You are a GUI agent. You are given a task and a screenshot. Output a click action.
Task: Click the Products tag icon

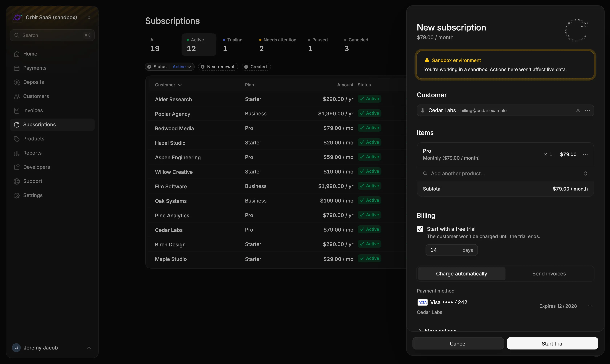pyautogui.click(x=17, y=139)
